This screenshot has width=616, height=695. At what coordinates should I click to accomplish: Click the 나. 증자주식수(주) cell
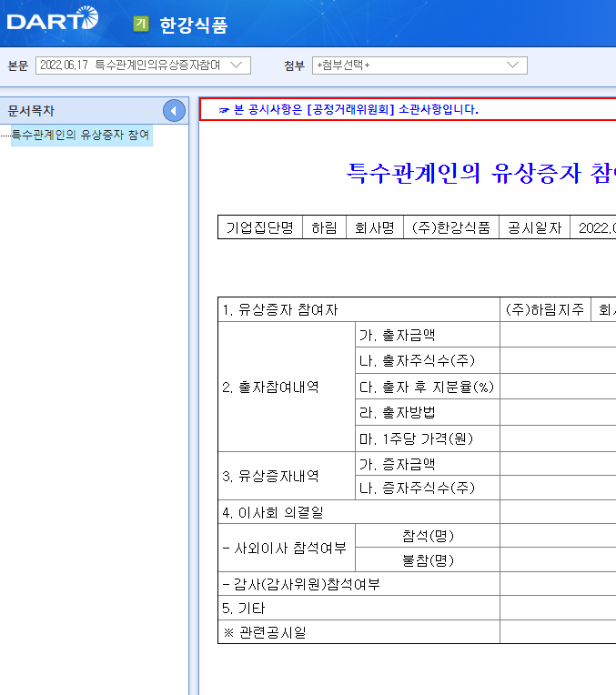[x=428, y=488]
